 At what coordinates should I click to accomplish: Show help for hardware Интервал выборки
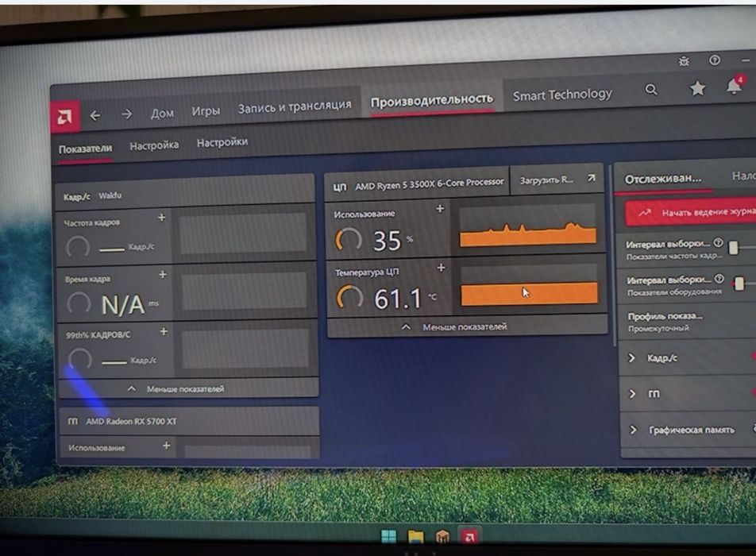719,278
